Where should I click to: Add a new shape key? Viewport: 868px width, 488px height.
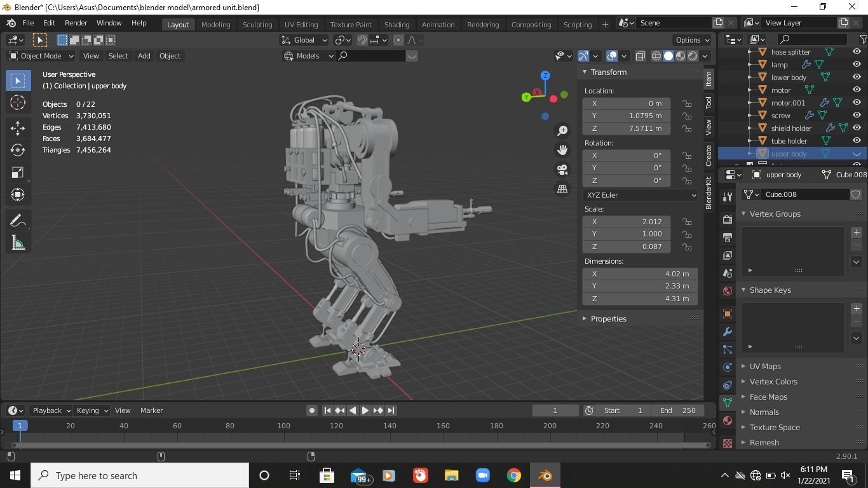(x=857, y=309)
